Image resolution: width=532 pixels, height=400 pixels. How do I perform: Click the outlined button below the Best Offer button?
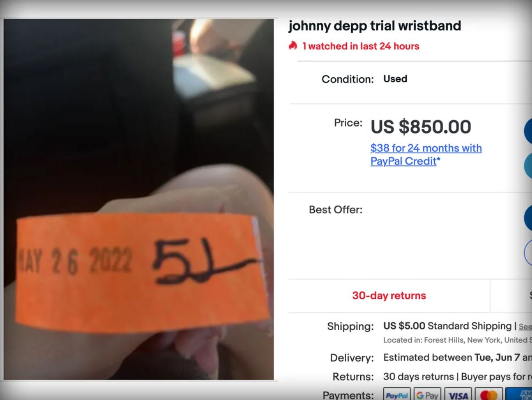point(528,253)
